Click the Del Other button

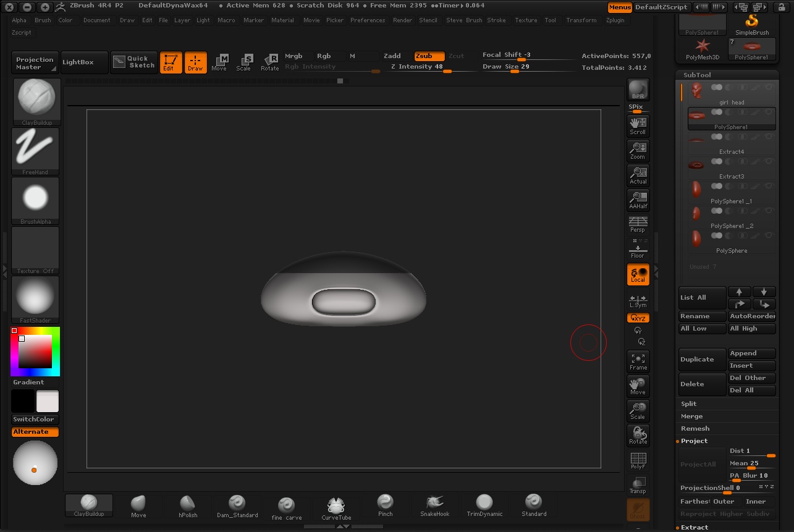pos(752,378)
